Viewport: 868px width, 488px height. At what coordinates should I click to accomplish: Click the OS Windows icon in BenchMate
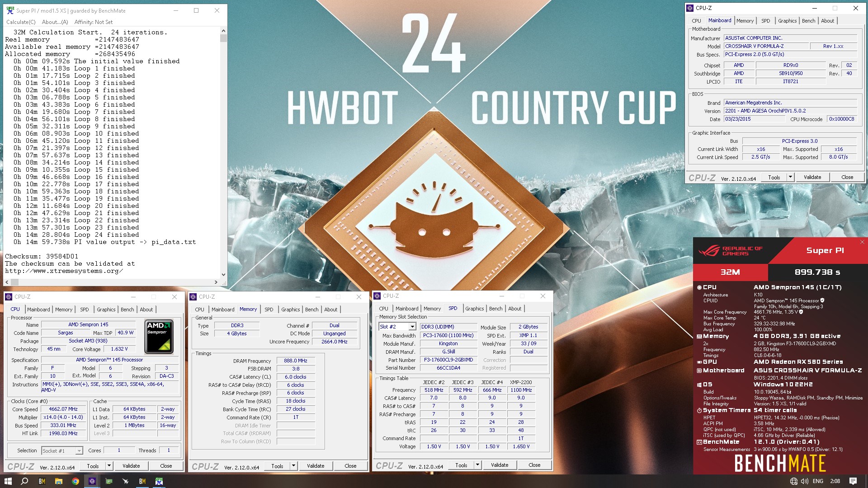click(699, 385)
